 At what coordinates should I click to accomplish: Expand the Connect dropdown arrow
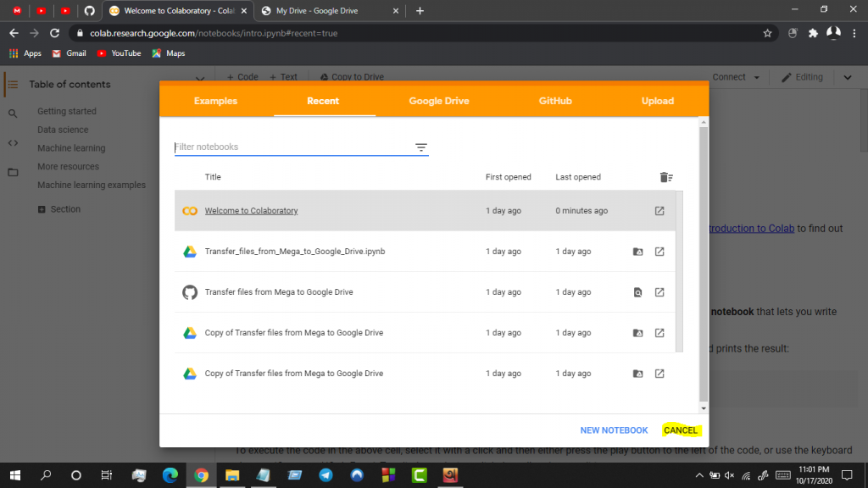pyautogui.click(x=757, y=77)
